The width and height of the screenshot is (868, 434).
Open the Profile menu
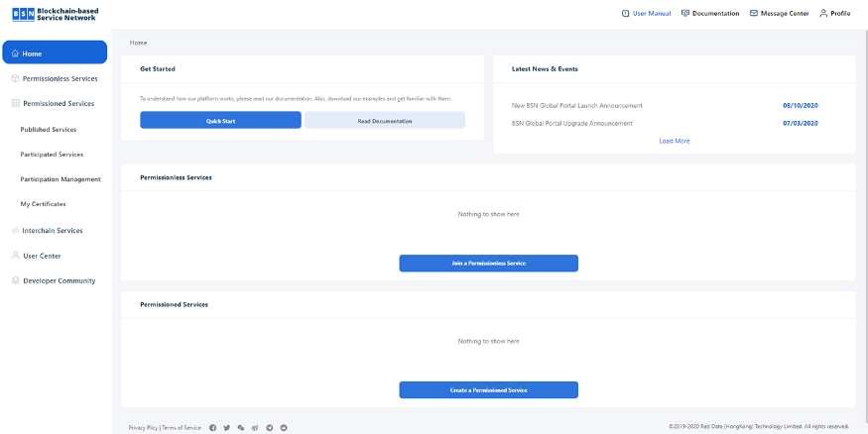pyautogui.click(x=835, y=13)
